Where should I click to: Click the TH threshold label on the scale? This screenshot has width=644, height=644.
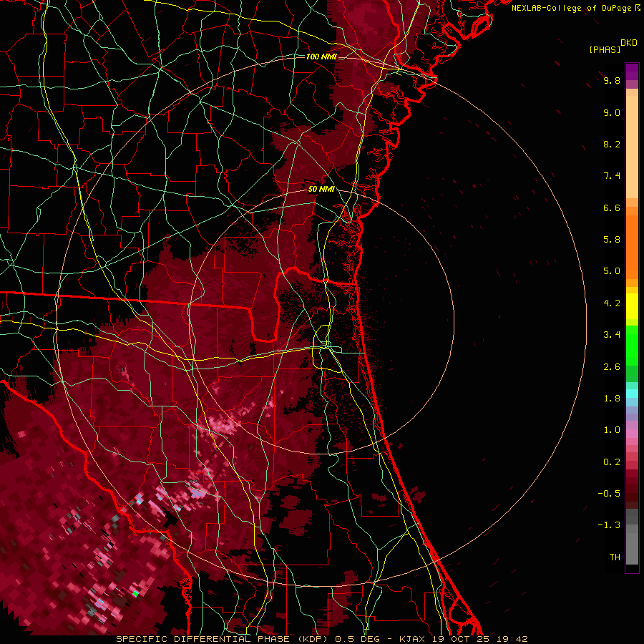[615, 557]
